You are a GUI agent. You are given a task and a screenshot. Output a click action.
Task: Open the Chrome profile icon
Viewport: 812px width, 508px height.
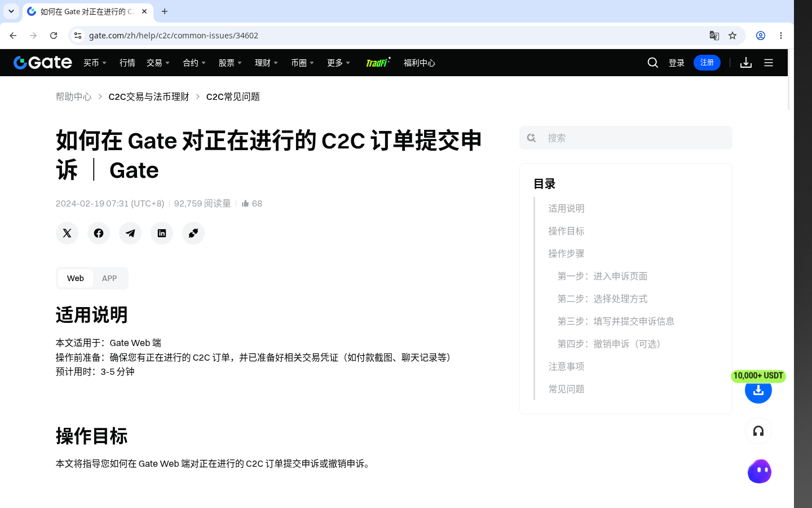[761, 36]
